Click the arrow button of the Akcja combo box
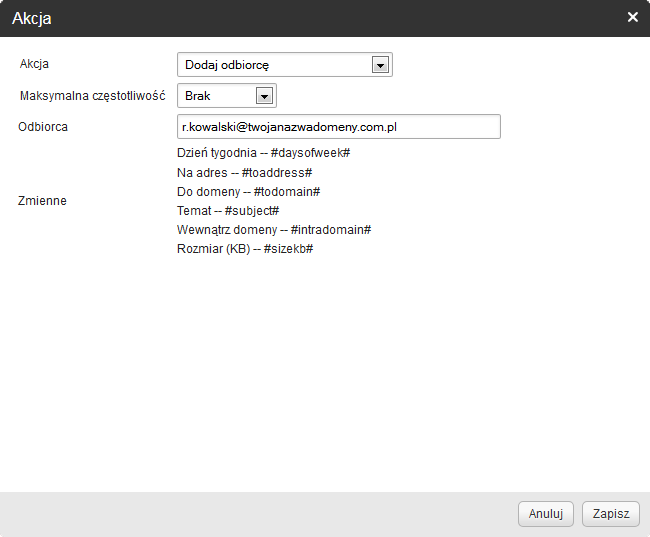This screenshot has width=650, height=537. (380, 65)
